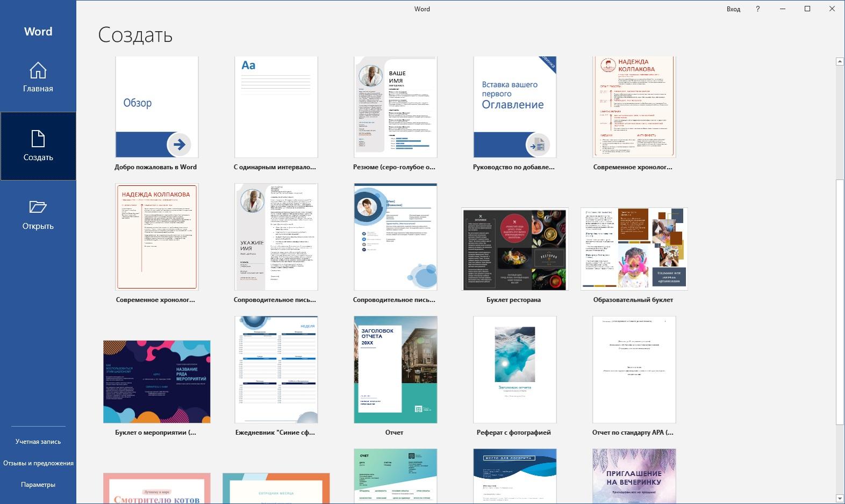The height and width of the screenshot is (504, 845).
Task: Click the Вход sign-in link
Action: click(x=733, y=9)
